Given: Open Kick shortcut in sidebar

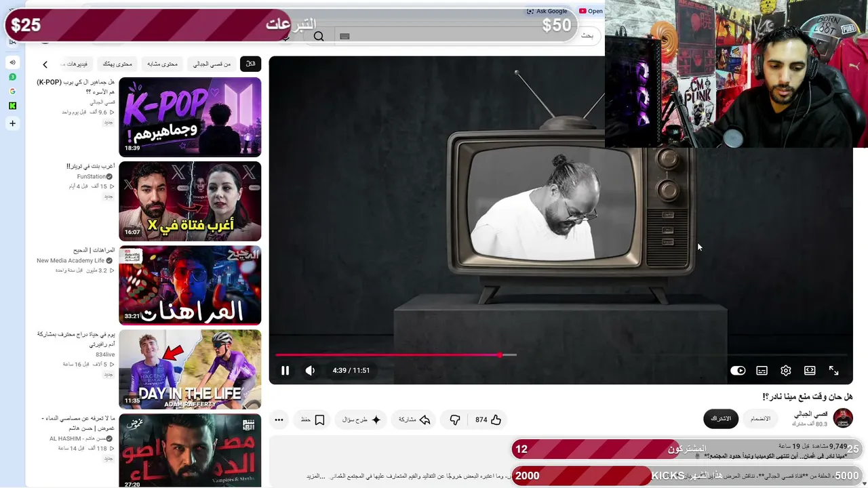Looking at the screenshot, I should coord(12,106).
